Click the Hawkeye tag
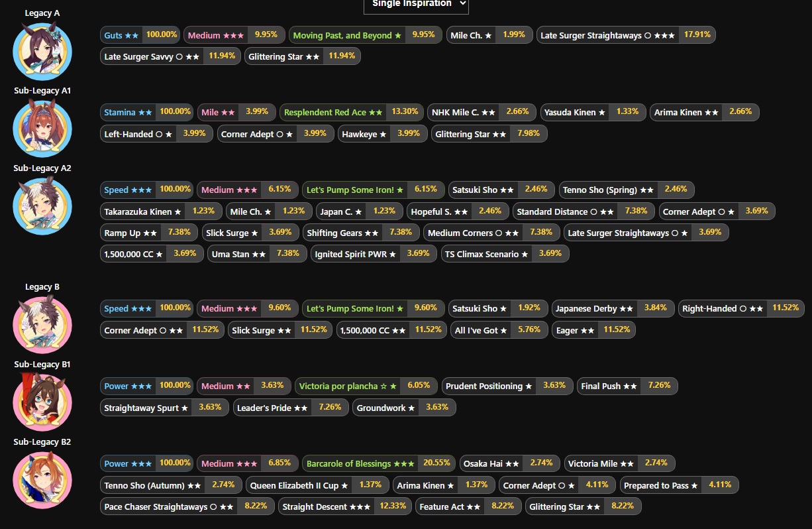Image resolution: width=812 pixels, height=529 pixels. coord(381,133)
